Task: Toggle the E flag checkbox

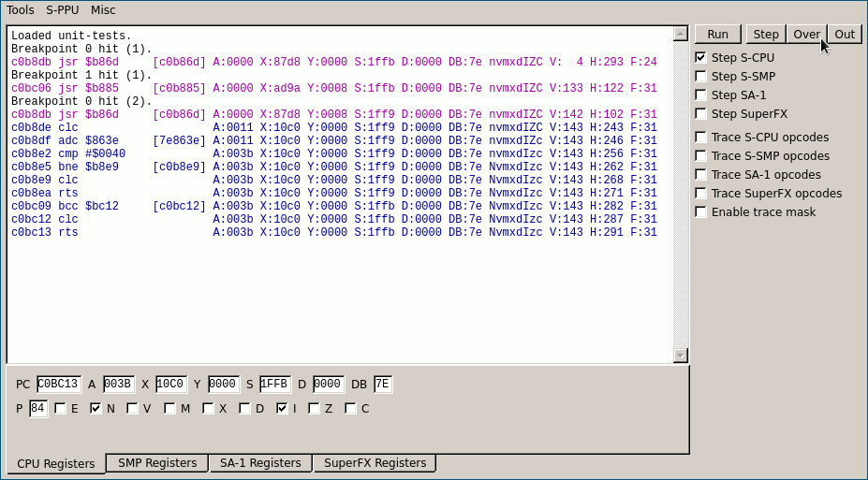Action: click(60, 409)
